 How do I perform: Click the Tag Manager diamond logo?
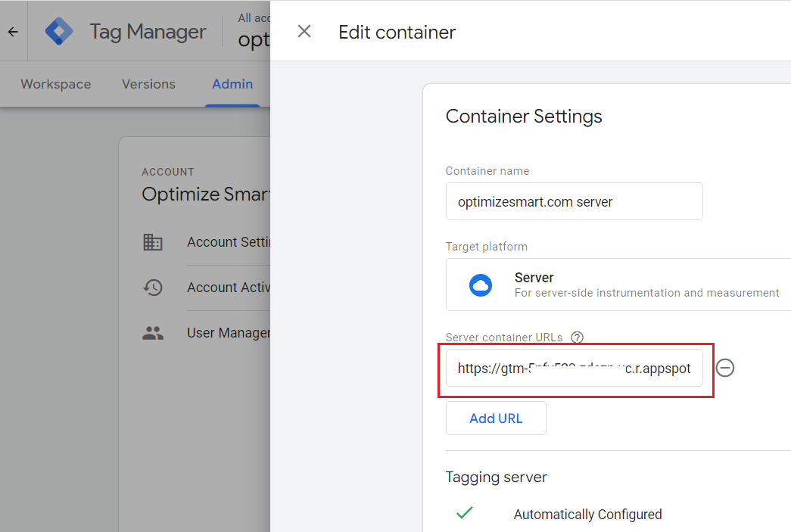59,31
